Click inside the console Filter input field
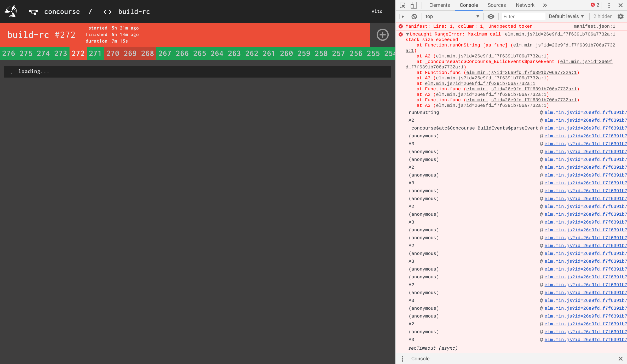 [x=523, y=16]
